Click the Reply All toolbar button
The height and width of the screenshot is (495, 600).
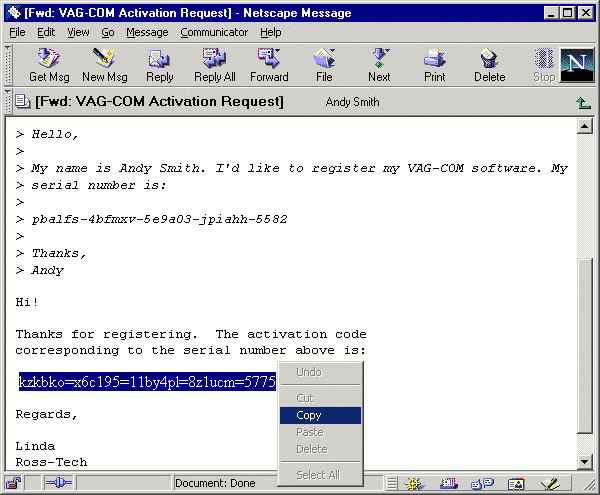[x=214, y=64]
